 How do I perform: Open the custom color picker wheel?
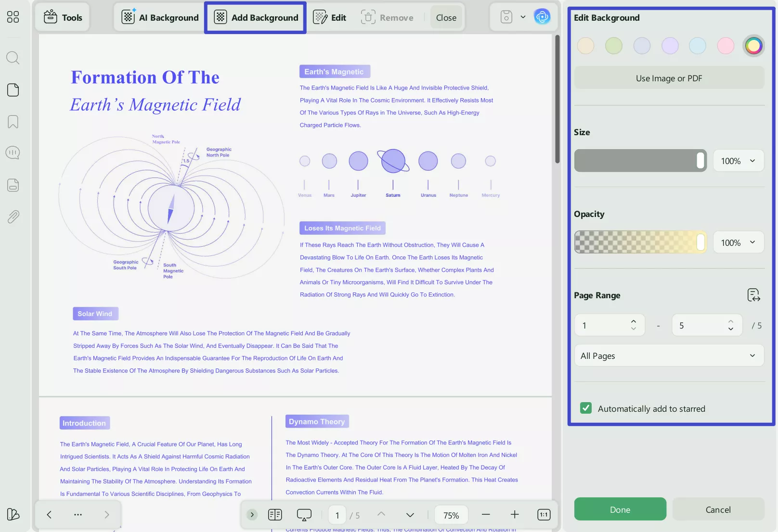pyautogui.click(x=753, y=46)
